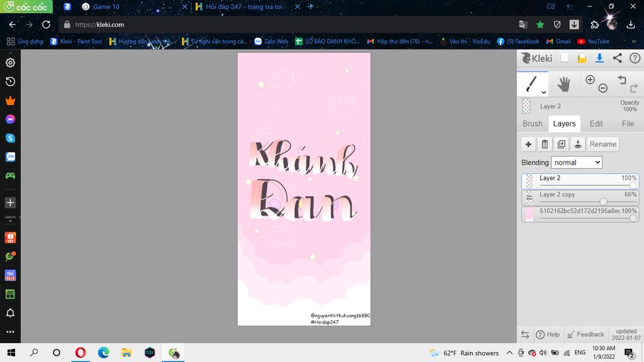Select the 5102162bc52d background layer
Screen dimensions: 644x362
click(x=580, y=214)
